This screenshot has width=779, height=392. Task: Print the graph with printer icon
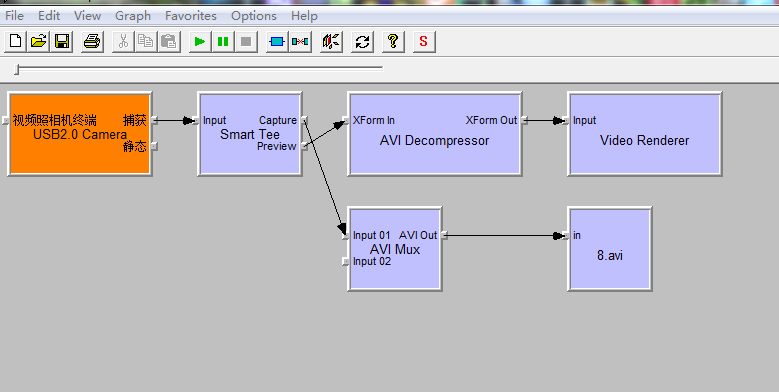coord(92,41)
